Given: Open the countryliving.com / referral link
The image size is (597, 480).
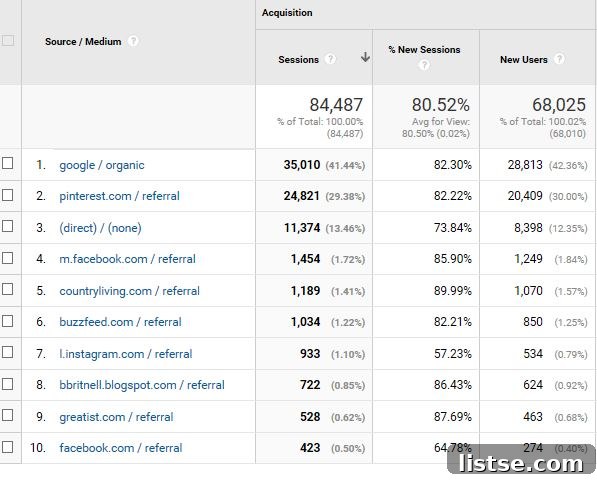Looking at the screenshot, I should point(129,291).
